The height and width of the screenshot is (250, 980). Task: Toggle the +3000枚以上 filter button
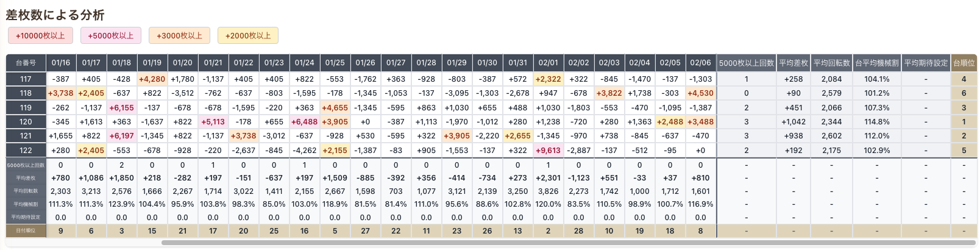tap(179, 36)
